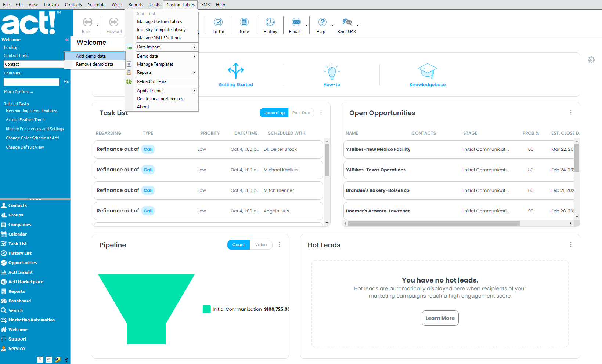Viewport: 602px width, 364px height.
Task: Open Marketing Automation in the navigation bar
Action: click(31, 320)
